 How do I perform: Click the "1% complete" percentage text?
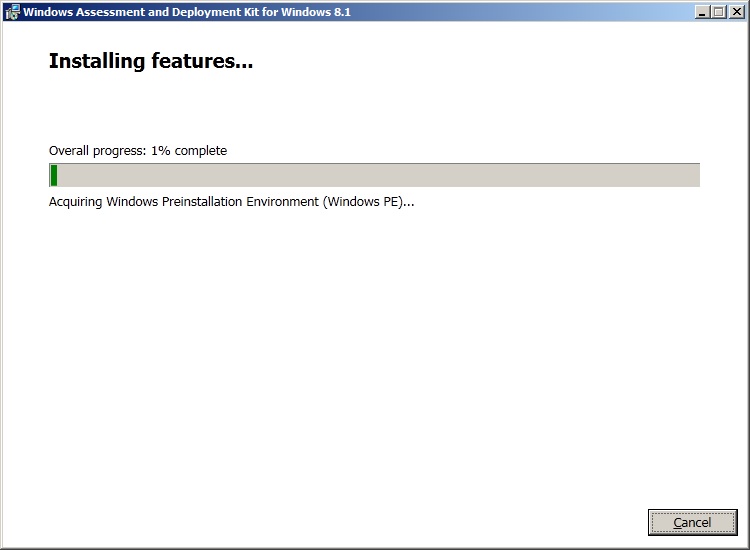click(x=189, y=151)
